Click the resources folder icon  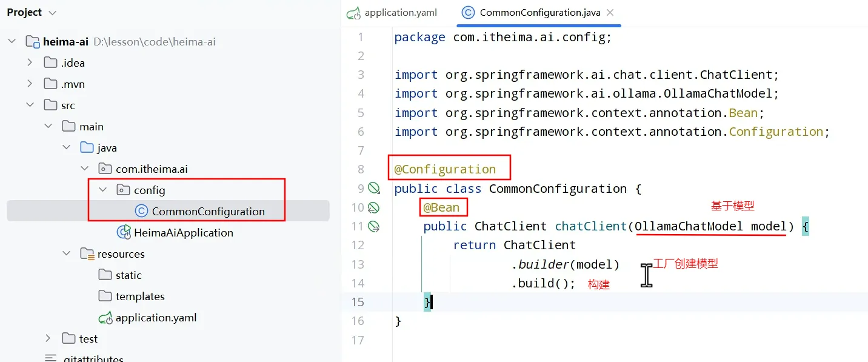(87, 253)
